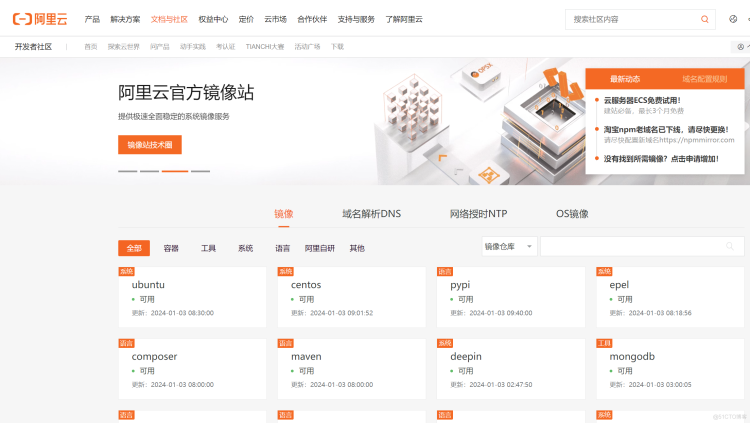Switch to the 域名解析DNS tab
Viewport: 750px width, 423px height.
click(372, 214)
